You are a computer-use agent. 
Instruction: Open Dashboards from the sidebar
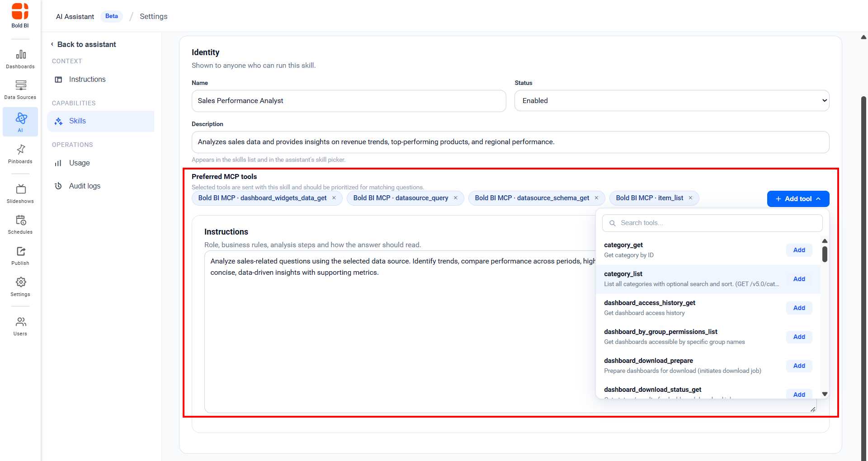(20, 59)
